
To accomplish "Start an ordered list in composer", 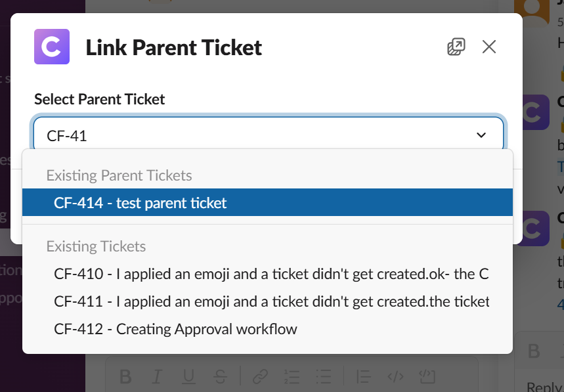I will [x=292, y=376].
